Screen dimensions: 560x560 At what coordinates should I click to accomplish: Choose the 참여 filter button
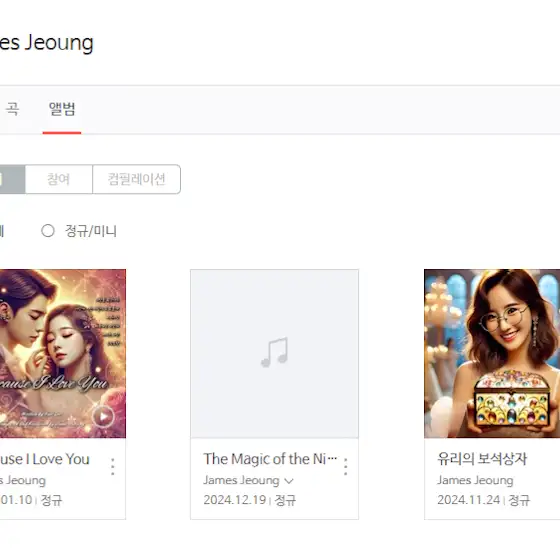tap(59, 179)
